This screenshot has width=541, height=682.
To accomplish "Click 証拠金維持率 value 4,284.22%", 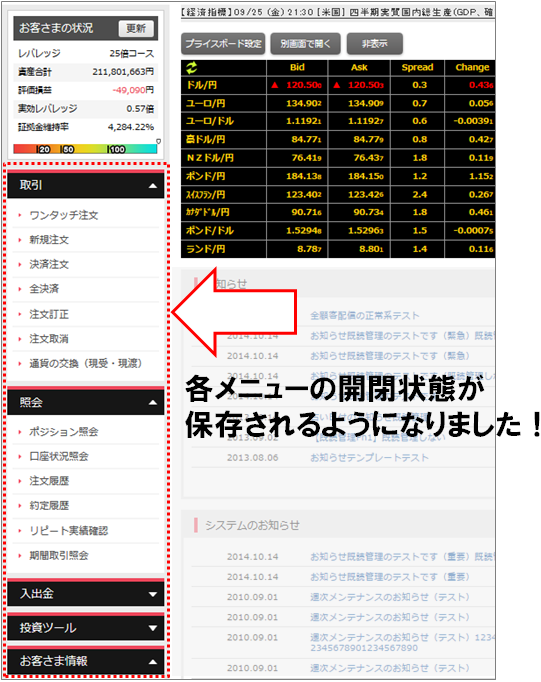I will [x=131, y=127].
